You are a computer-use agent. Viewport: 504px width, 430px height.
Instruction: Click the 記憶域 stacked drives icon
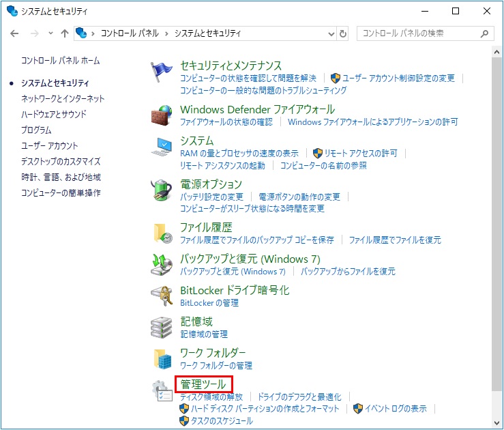[162, 328]
